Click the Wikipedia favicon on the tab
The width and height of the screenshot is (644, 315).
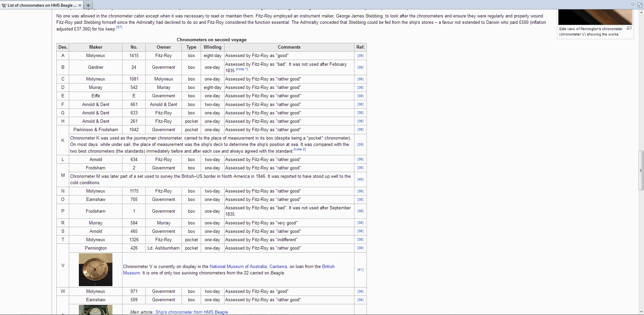tap(4, 5)
